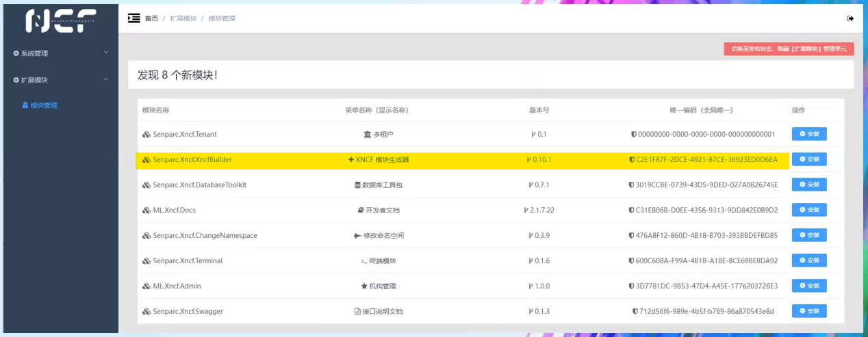
Task: Go to 首页 in breadcrumb
Action: tap(151, 18)
